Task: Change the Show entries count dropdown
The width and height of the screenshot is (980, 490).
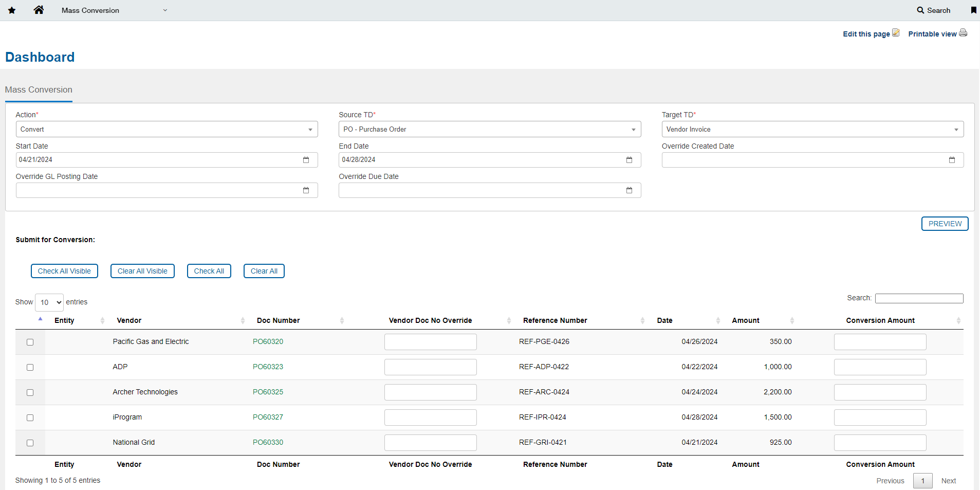Action: [x=49, y=302]
